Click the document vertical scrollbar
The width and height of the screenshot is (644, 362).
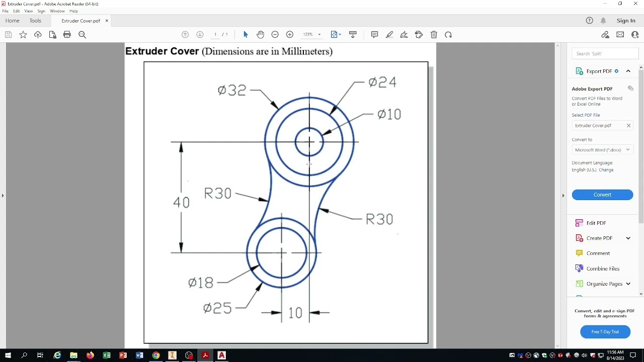(x=557, y=196)
